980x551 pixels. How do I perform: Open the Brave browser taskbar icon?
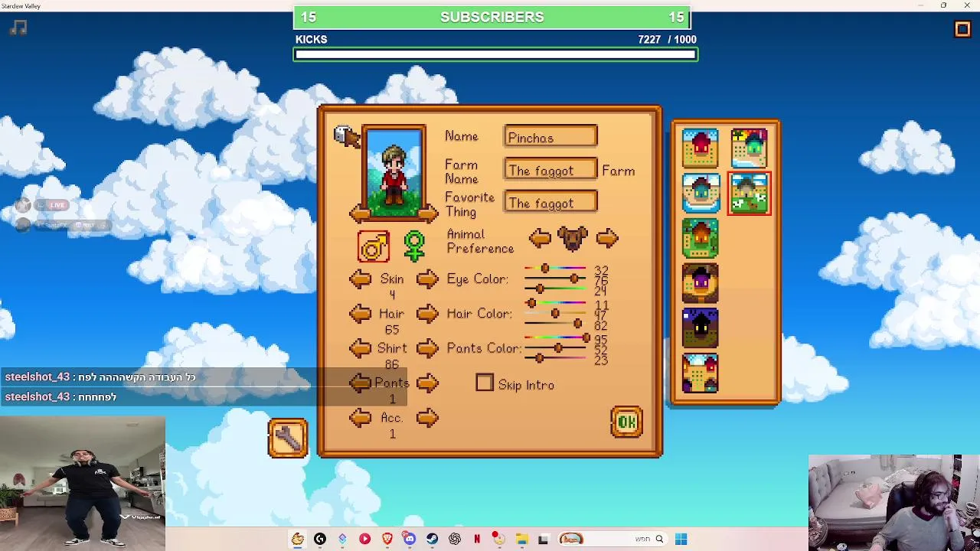point(387,539)
